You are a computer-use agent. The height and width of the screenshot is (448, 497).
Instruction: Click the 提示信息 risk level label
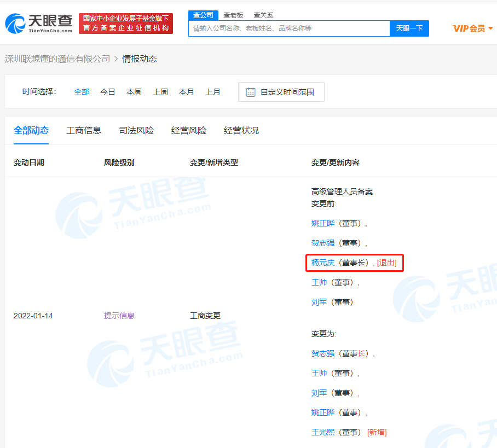click(x=119, y=316)
